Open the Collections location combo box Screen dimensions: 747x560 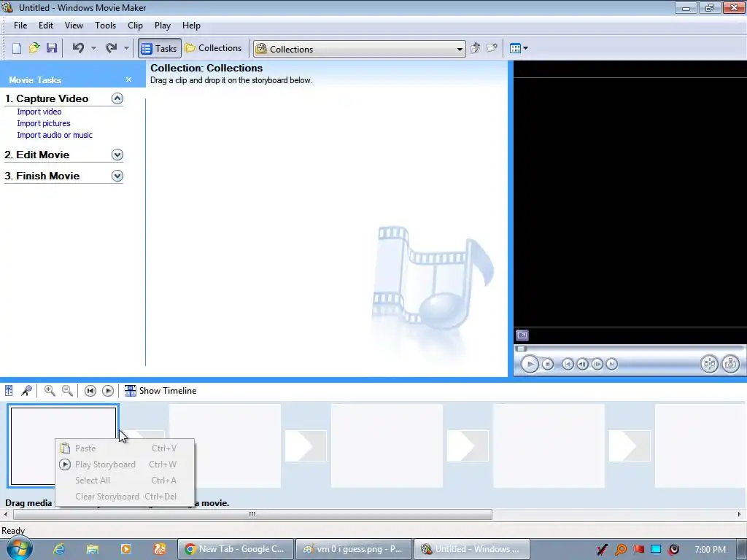pos(360,49)
